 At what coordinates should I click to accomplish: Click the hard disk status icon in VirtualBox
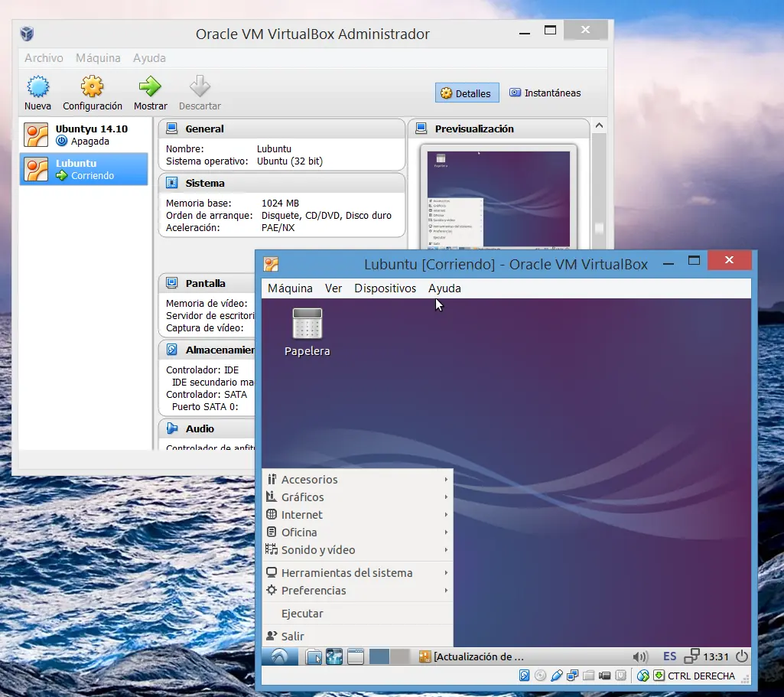pyautogui.click(x=525, y=676)
